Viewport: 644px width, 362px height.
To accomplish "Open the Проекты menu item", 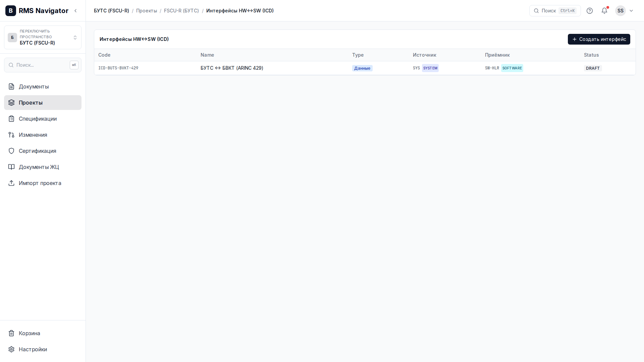I will (x=43, y=103).
